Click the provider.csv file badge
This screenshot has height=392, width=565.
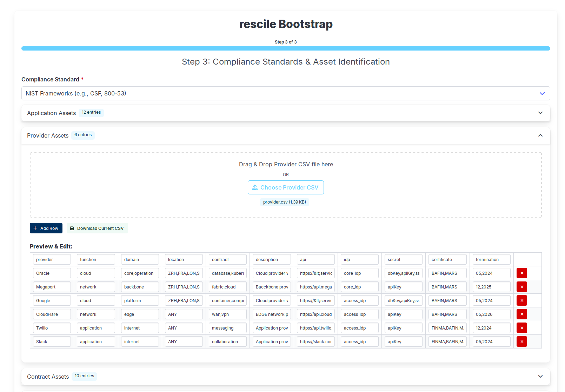click(284, 202)
